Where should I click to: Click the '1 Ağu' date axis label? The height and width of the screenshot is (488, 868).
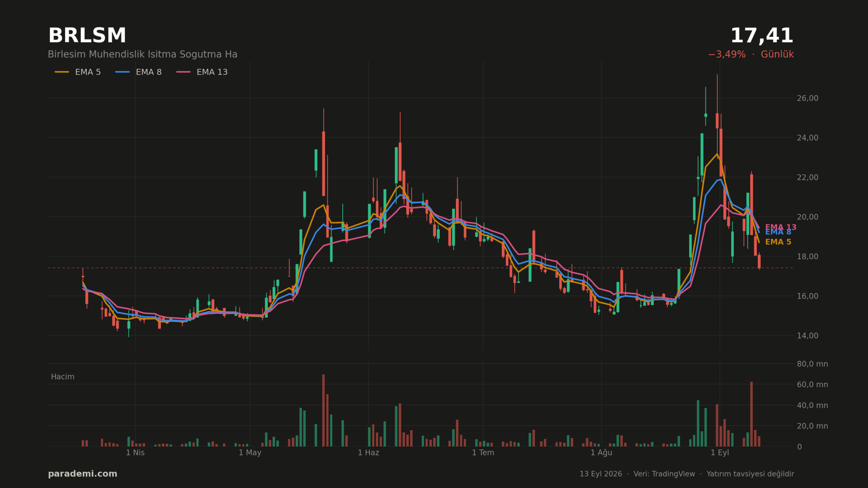pos(601,453)
